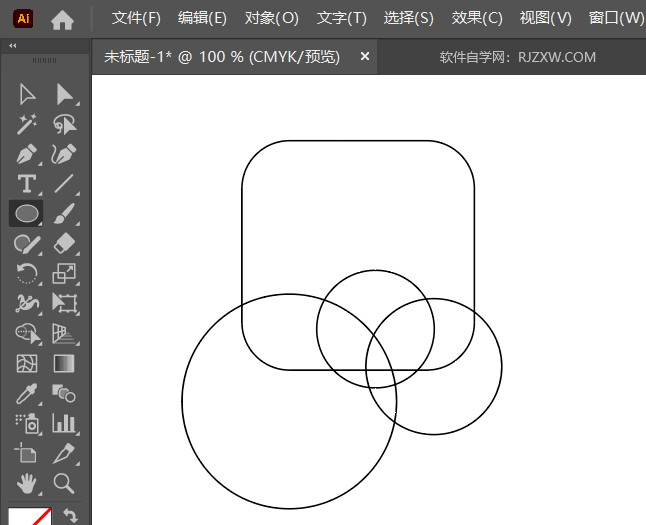Select the Lasso tool

tap(65, 124)
